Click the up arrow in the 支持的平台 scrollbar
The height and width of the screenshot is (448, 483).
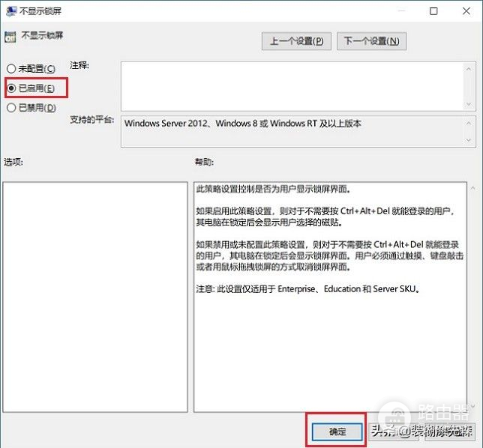click(469, 121)
